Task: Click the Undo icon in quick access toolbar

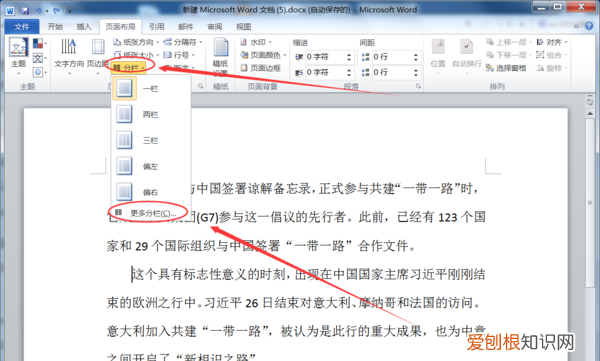Action: point(39,11)
